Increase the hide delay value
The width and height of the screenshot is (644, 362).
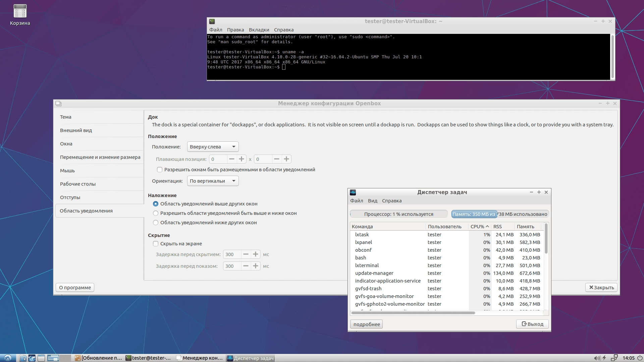256,254
